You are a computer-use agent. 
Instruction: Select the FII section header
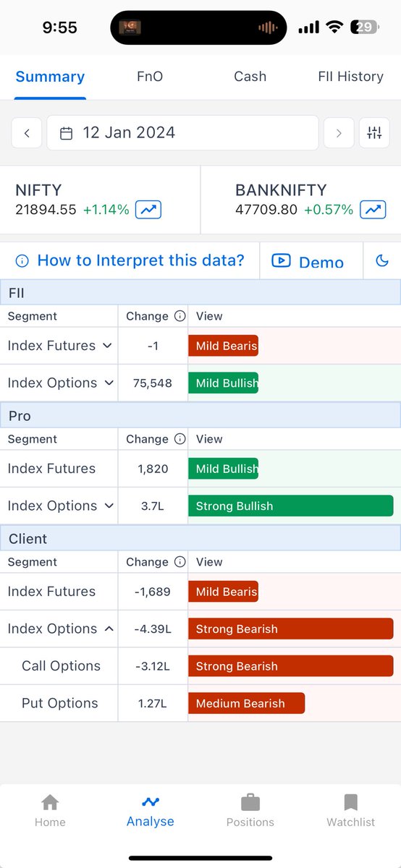pos(200,293)
